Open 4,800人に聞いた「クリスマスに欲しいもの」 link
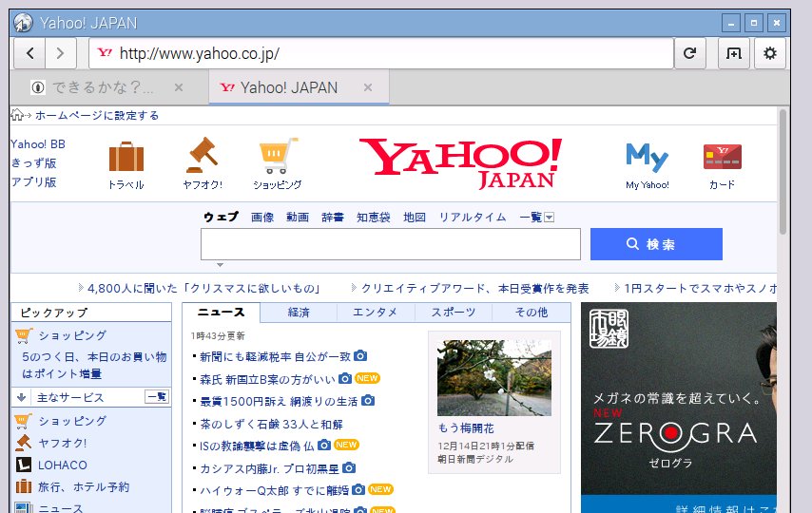Viewport: 812px width, 513px height. pyautogui.click(x=204, y=288)
